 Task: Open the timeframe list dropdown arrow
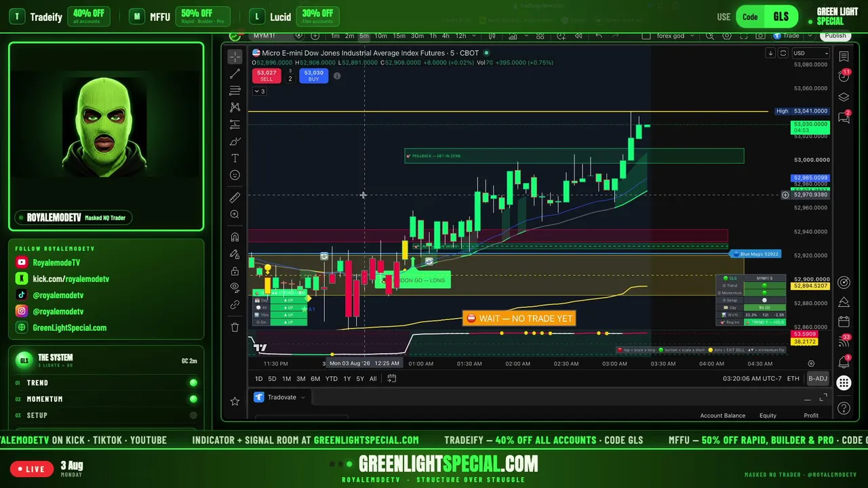tap(474, 35)
